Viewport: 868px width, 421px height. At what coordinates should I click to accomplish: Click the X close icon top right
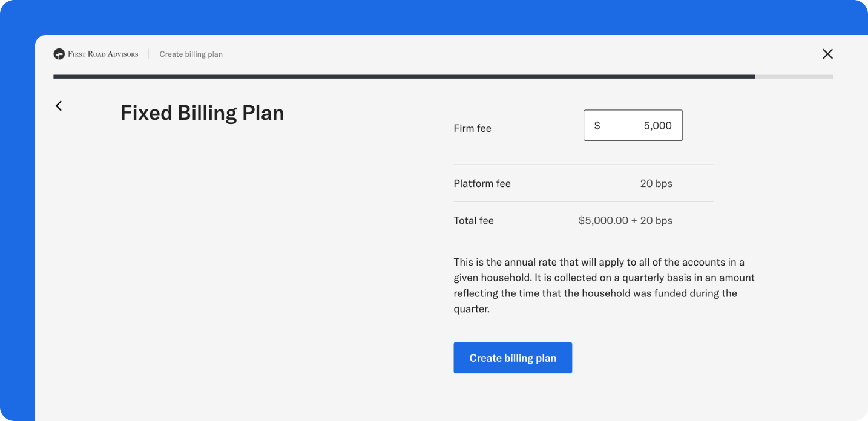827,54
